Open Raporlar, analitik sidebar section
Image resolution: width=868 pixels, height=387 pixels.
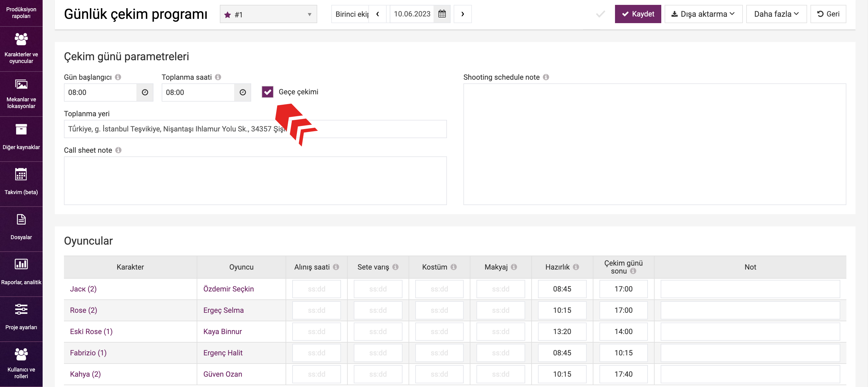[x=21, y=274]
